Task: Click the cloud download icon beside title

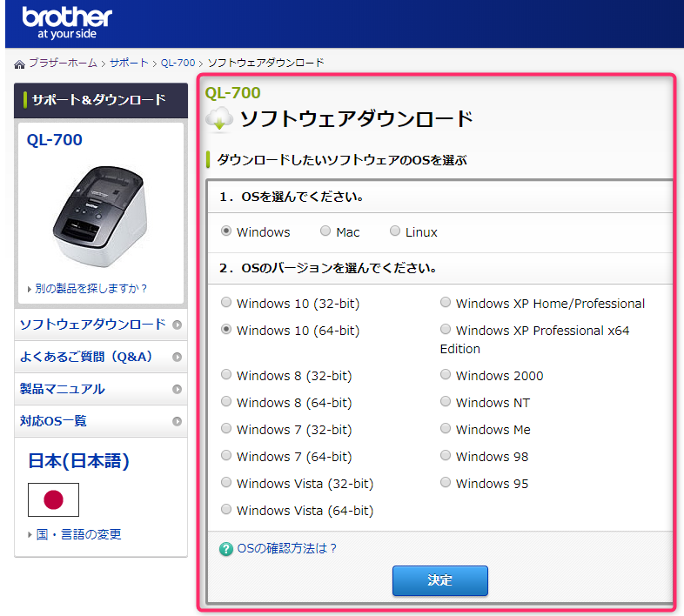Action: pyautogui.click(x=218, y=119)
